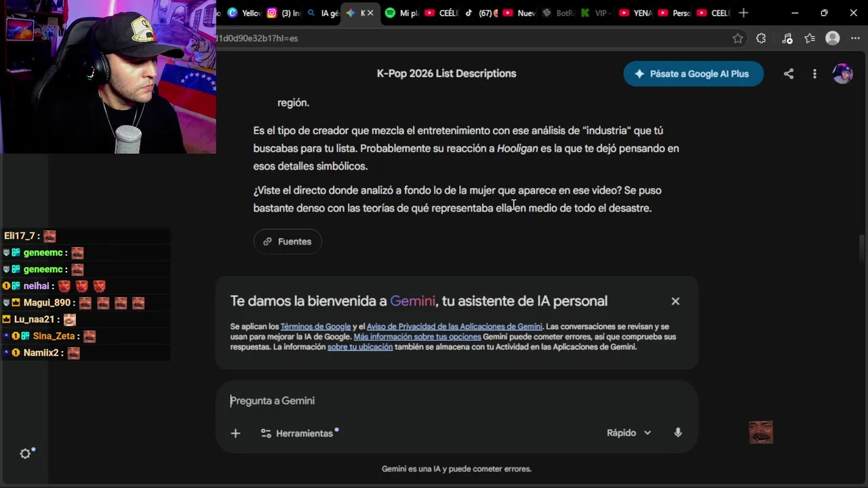Click Eli17_7 chat username

click(x=19, y=236)
